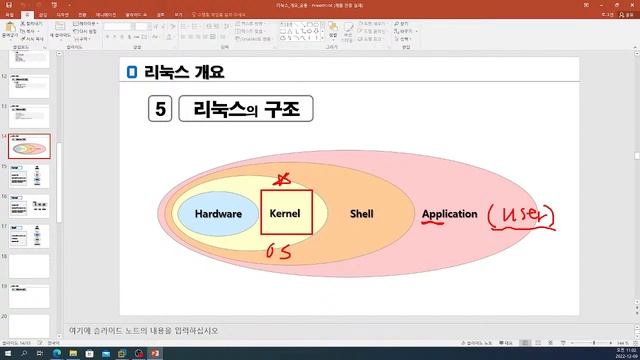640x360 pixels.
Task: Open Quick Styles gallery
Action: point(348,32)
